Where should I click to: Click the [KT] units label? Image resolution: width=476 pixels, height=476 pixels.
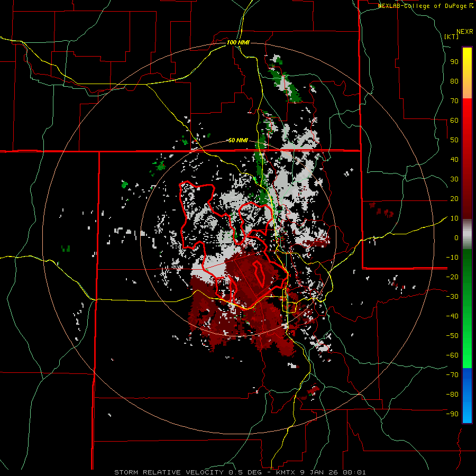point(451,36)
